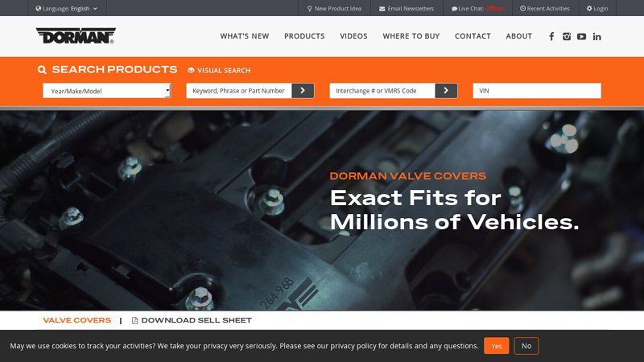Click the VIN input field
Viewport: 644px width, 362px height.
click(x=537, y=91)
